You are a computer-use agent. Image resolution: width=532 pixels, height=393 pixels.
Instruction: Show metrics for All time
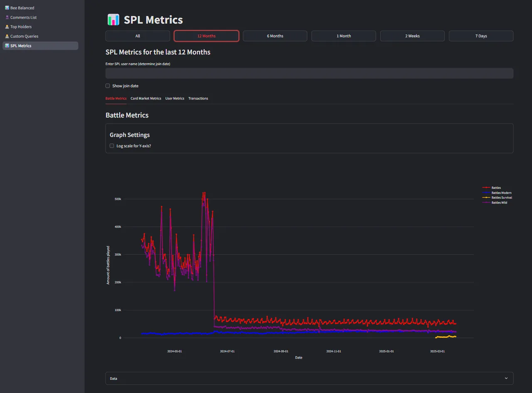pyautogui.click(x=138, y=36)
